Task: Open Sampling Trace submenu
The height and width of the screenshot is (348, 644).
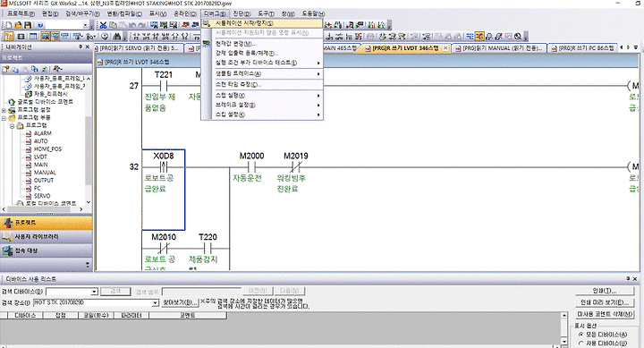Action: (267, 73)
